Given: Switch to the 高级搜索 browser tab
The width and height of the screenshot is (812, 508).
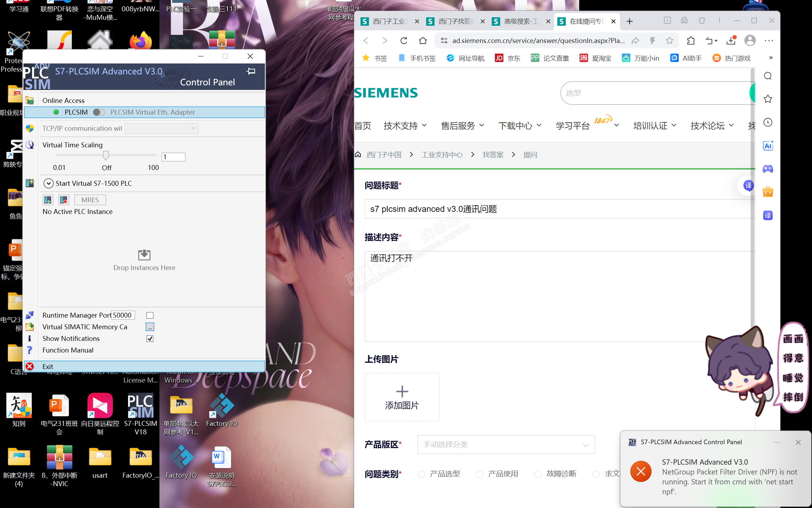Looking at the screenshot, I should pyautogui.click(x=520, y=22).
